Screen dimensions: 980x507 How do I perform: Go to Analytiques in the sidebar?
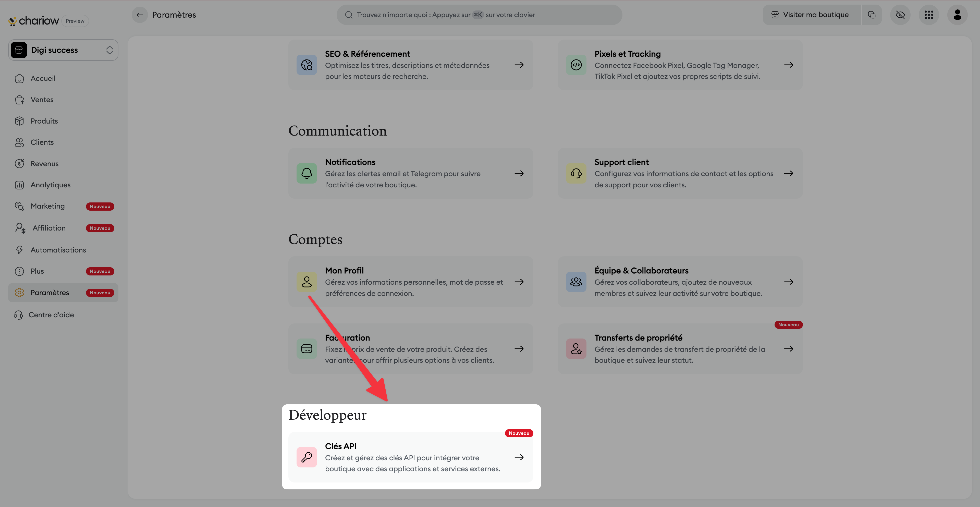coord(50,185)
